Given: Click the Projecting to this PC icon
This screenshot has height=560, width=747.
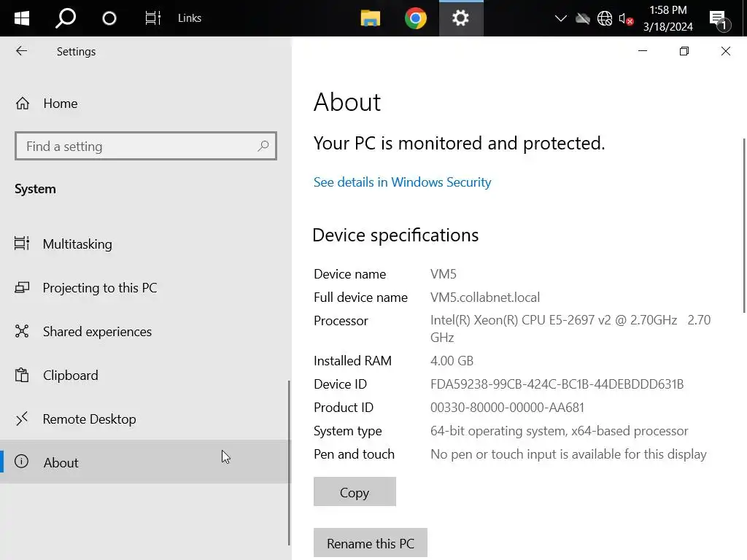Looking at the screenshot, I should (22, 288).
